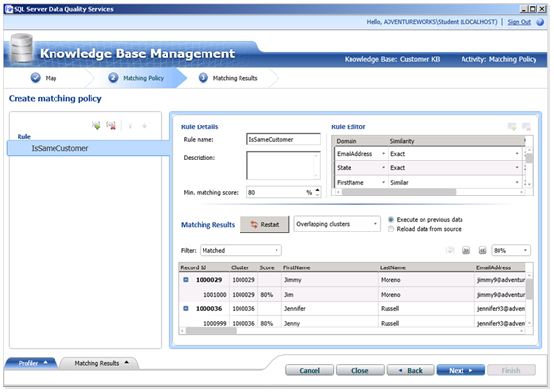The height and width of the screenshot is (392, 554).
Task: Open the EmailAddress domain dropdown
Action: click(383, 154)
